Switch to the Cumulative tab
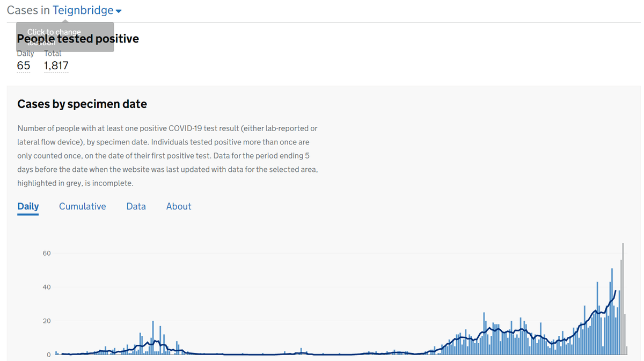The height and width of the screenshot is (361, 644). coord(82,206)
